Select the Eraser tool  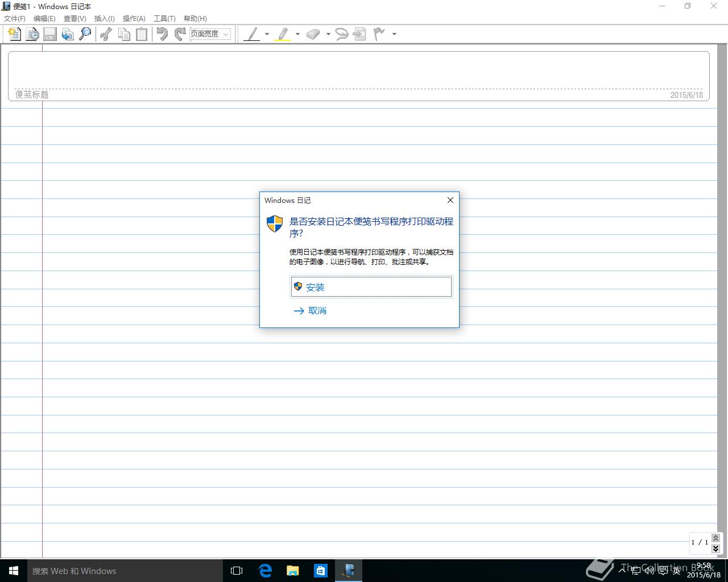pos(313,34)
